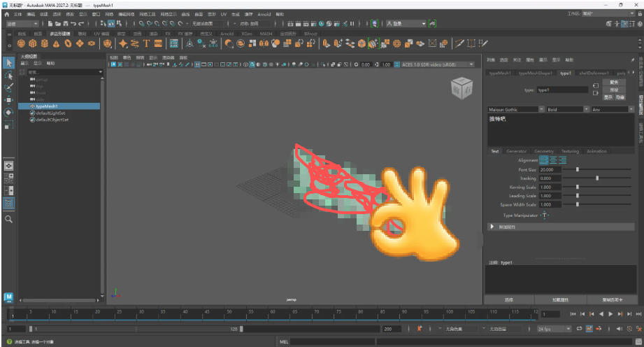Click the Kerning Scale slider handle
644x347 pixels.
pos(578,187)
